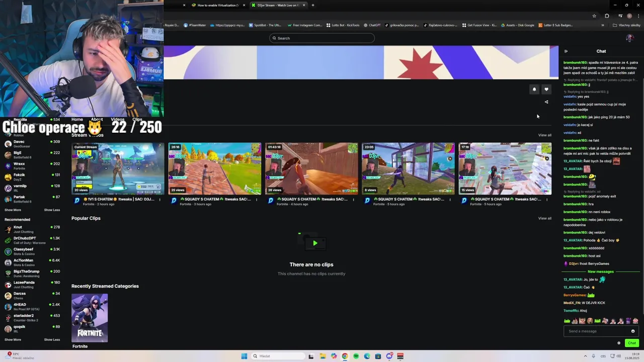The image size is (644, 362).
Task: Open the #TeamWater bookmark
Action: (x=195, y=25)
